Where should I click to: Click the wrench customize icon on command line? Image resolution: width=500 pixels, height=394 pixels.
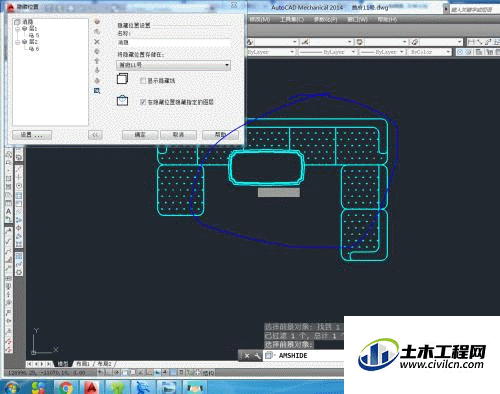257,356
